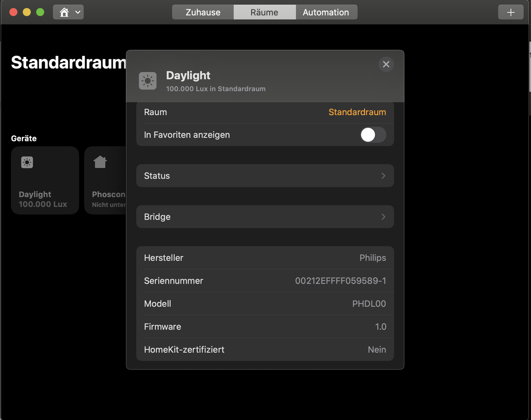Click the Daylight sun icon in panel header
This screenshot has width=531, height=420.
tap(148, 81)
